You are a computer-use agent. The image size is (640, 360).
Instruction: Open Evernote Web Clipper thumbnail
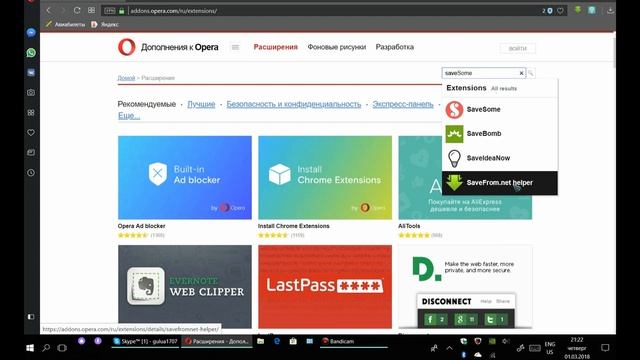click(185, 287)
